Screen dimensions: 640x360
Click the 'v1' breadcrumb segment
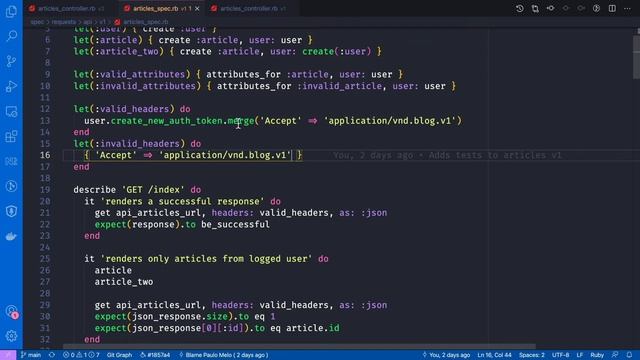(x=102, y=22)
